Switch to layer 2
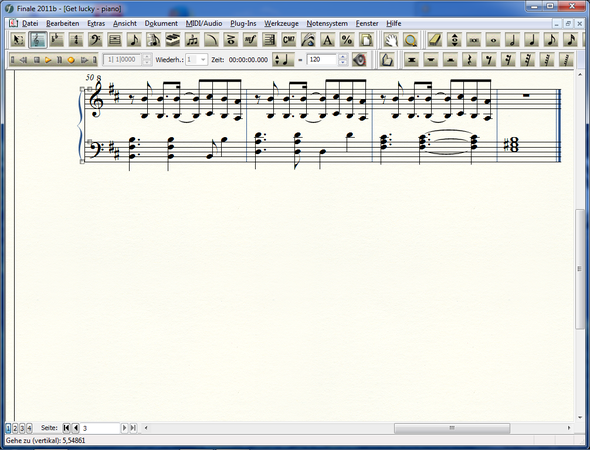Image resolution: width=590 pixels, height=450 pixels. [x=15, y=428]
